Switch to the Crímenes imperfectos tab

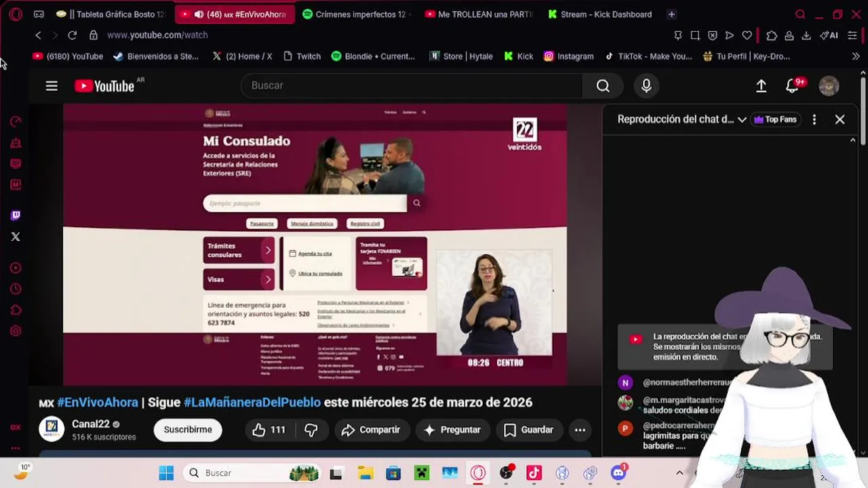356,14
